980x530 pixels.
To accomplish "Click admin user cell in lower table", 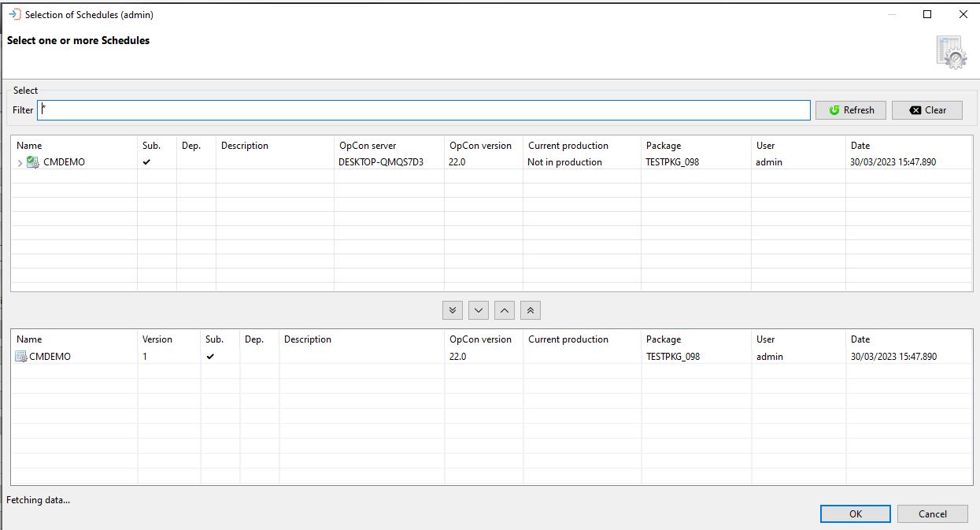I will point(770,357).
